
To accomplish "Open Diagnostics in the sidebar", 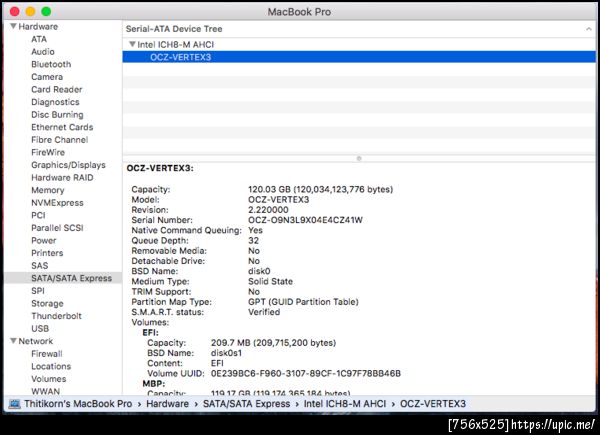I will click(55, 102).
